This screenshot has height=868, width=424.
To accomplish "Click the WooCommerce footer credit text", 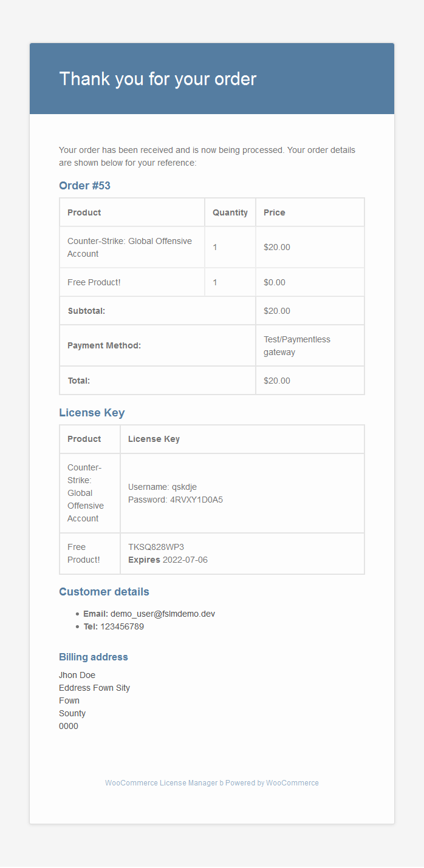I will coord(211,783).
